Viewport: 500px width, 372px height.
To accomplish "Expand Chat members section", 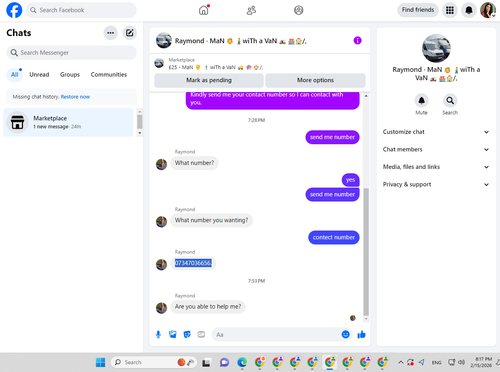I will pyautogui.click(x=436, y=149).
